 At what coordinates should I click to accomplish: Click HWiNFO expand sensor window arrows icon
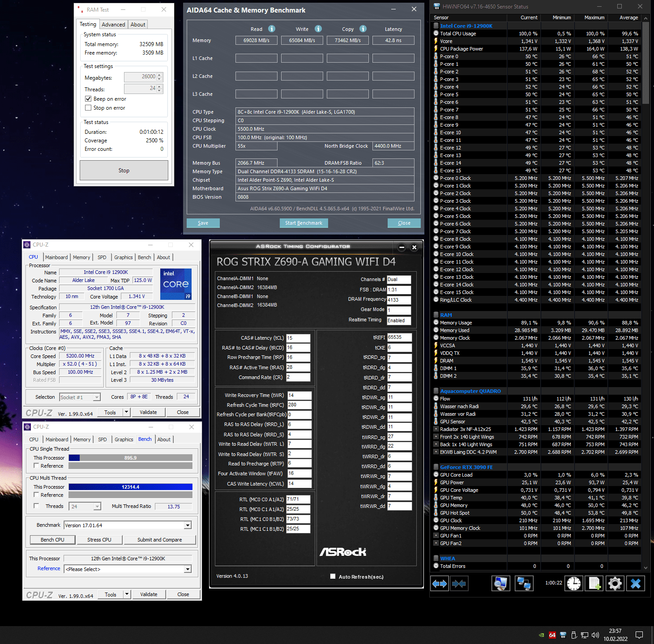pos(439,583)
